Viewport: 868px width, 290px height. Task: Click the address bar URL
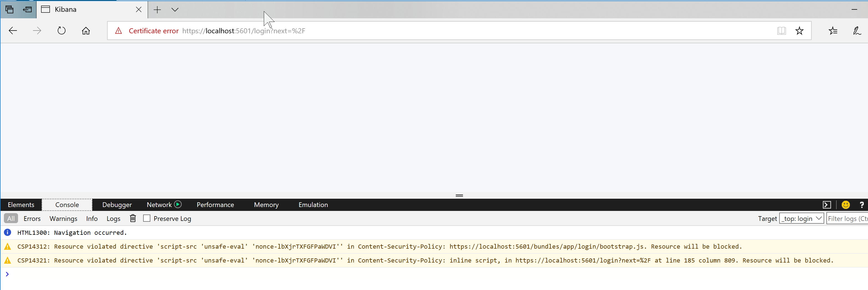coord(244,31)
